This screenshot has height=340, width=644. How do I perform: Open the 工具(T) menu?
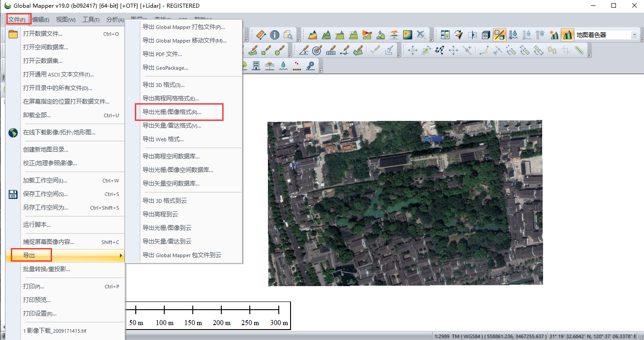[x=91, y=19]
